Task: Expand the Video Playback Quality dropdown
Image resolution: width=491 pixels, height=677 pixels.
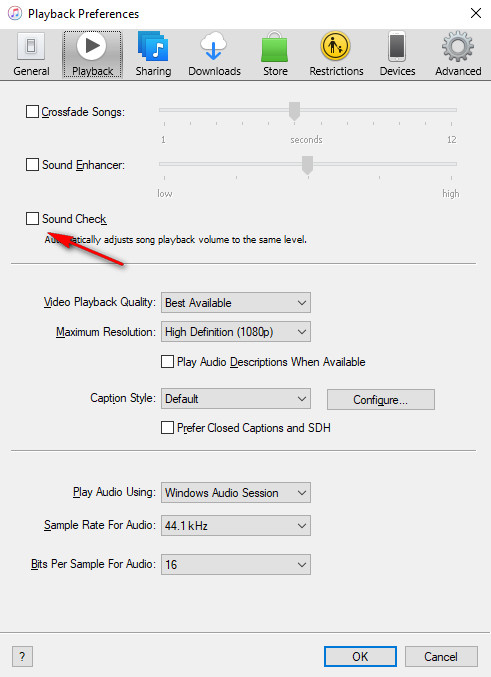Action: (236, 303)
